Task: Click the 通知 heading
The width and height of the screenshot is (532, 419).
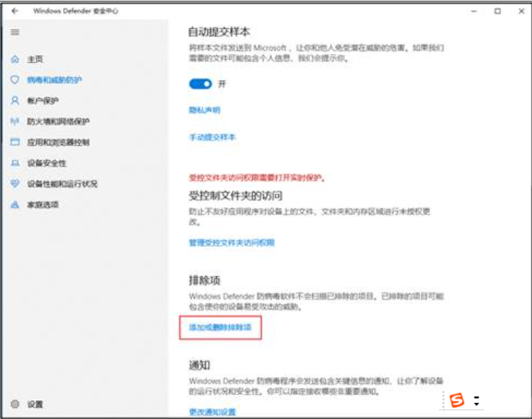Action: [199, 365]
